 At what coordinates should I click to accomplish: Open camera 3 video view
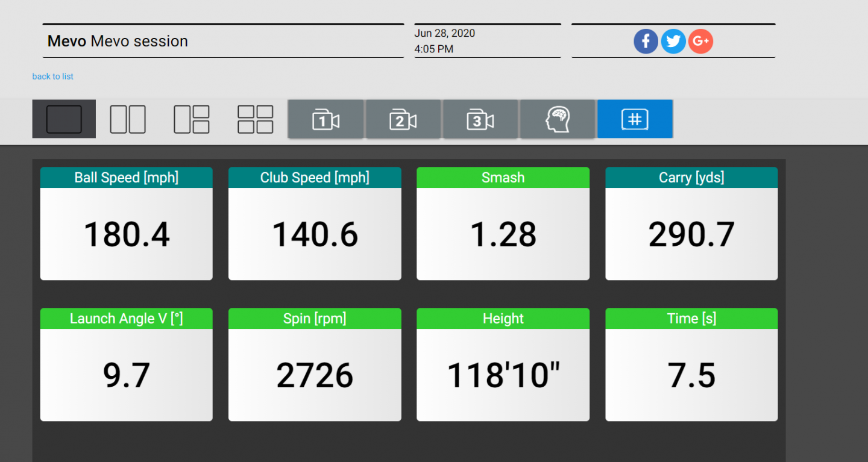pyautogui.click(x=480, y=119)
